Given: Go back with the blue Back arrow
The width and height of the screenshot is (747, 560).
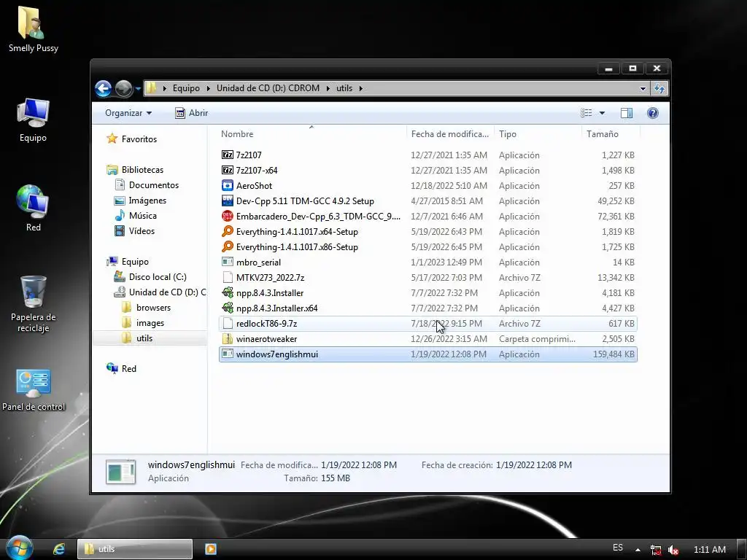Looking at the screenshot, I should tap(103, 88).
